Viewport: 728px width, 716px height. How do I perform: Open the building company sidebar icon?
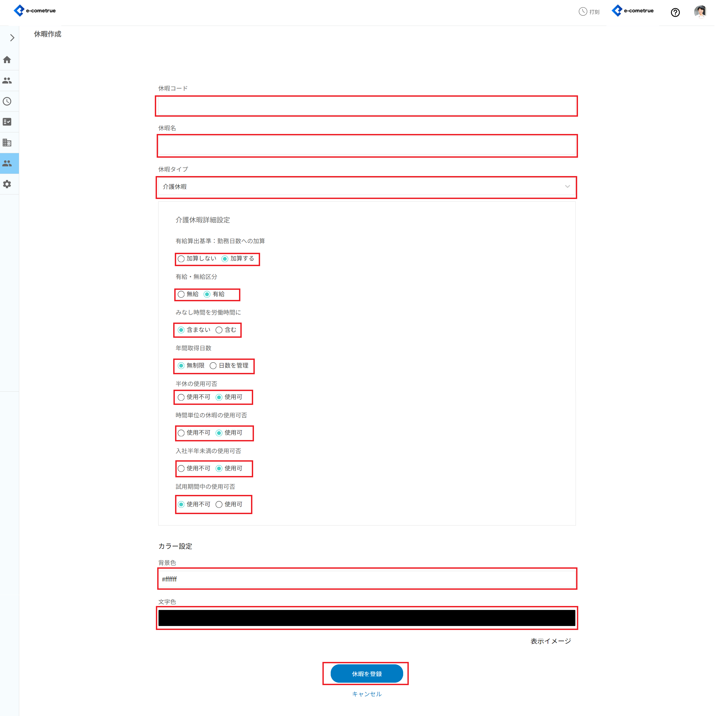point(7,143)
